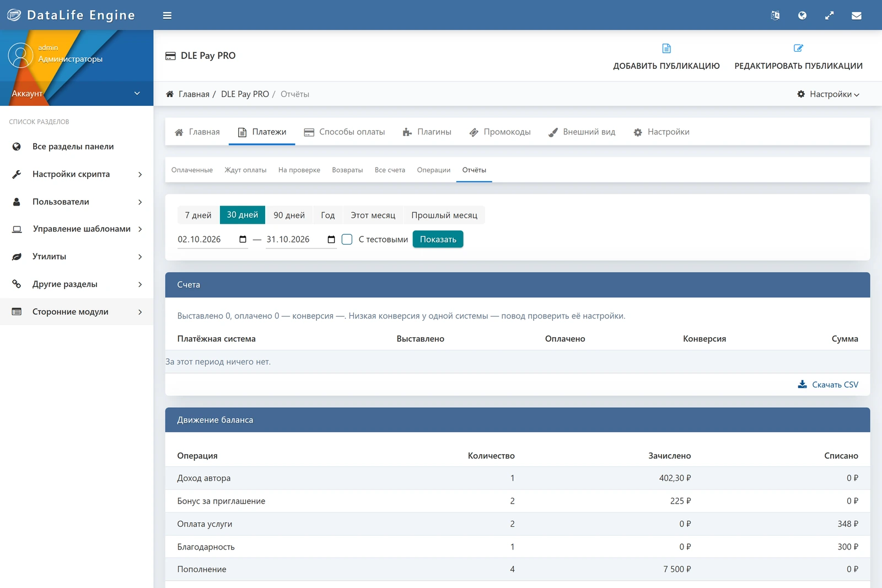This screenshot has width=882, height=588.
Task: Click the edit publications pencil icon
Action: coord(798,48)
